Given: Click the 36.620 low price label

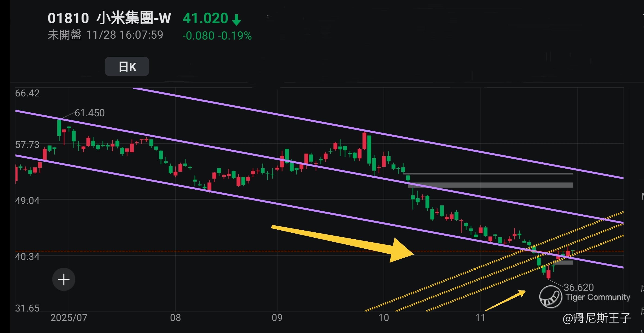Looking at the screenshot, I should pos(578,287).
